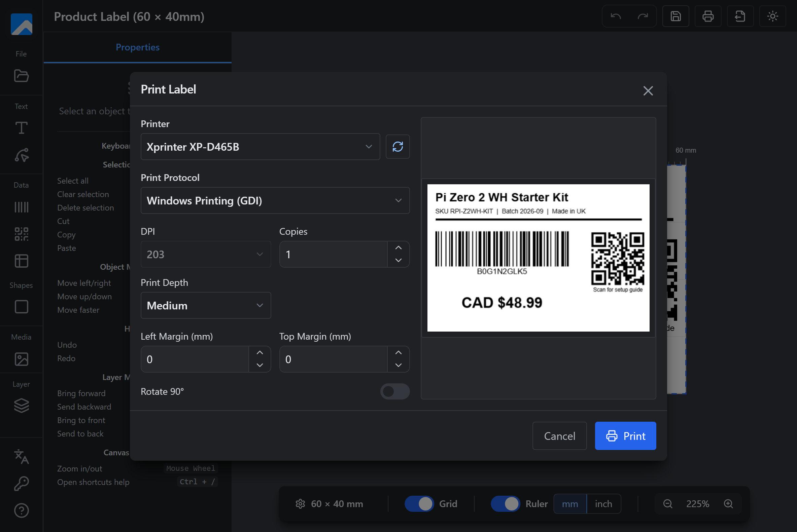The height and width of the screenshot is (532, 797).
Task: Click the printer icon in top toolbar
Action: click(708, 16)
